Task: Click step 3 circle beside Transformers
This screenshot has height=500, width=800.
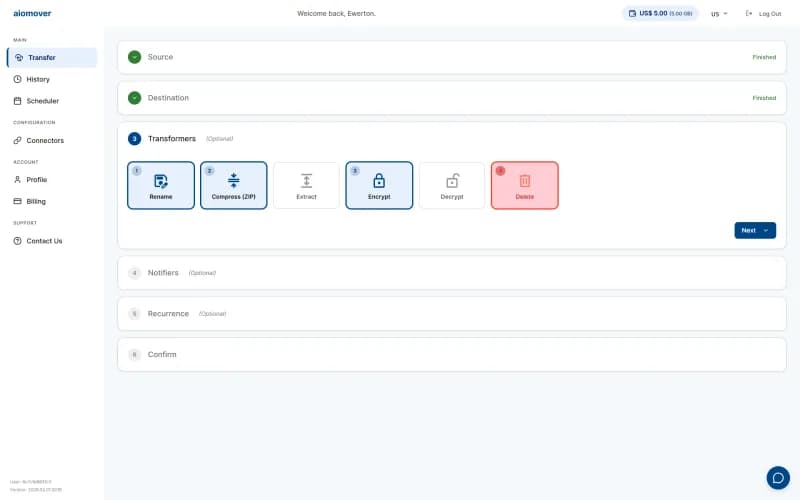Action: coord(134,139)
